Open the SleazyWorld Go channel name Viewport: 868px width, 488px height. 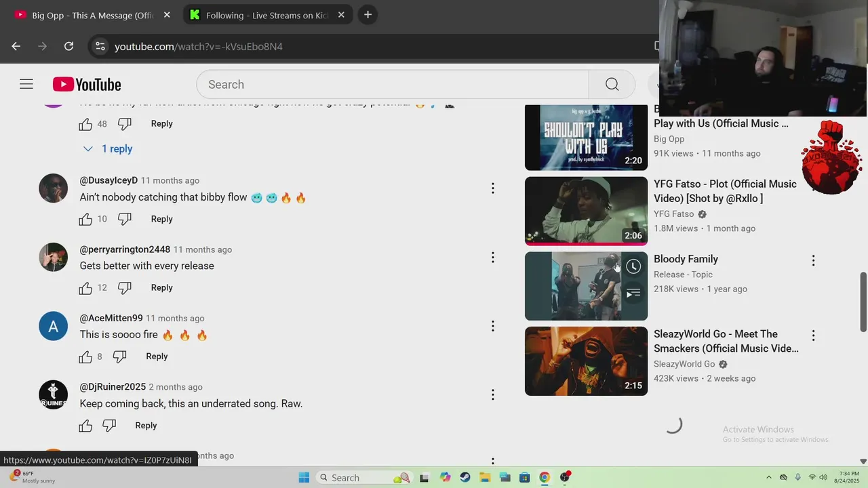(684, 364)
